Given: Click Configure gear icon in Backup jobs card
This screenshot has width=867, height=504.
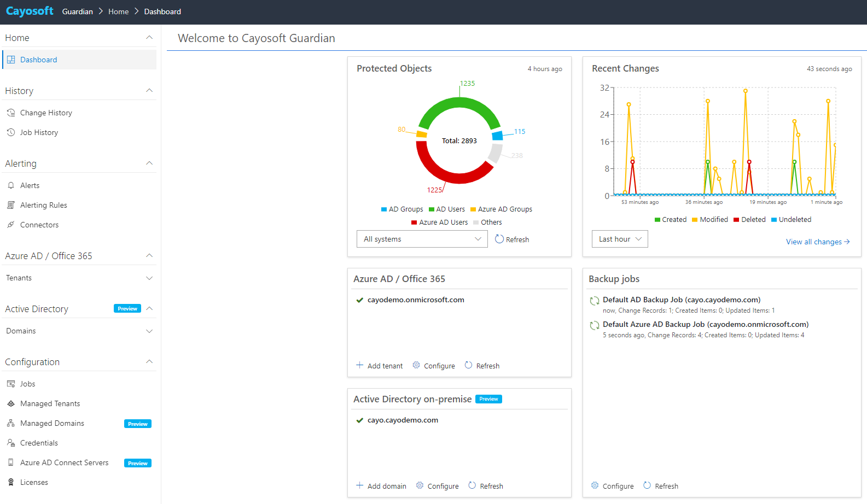Looking at the screenshot, I should (x=595, y=485).
